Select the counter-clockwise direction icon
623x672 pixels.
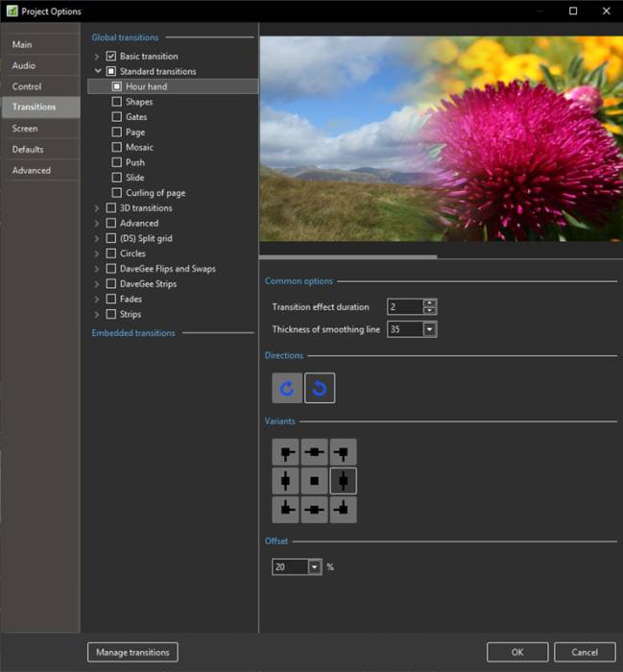click(x=320, y=388)
